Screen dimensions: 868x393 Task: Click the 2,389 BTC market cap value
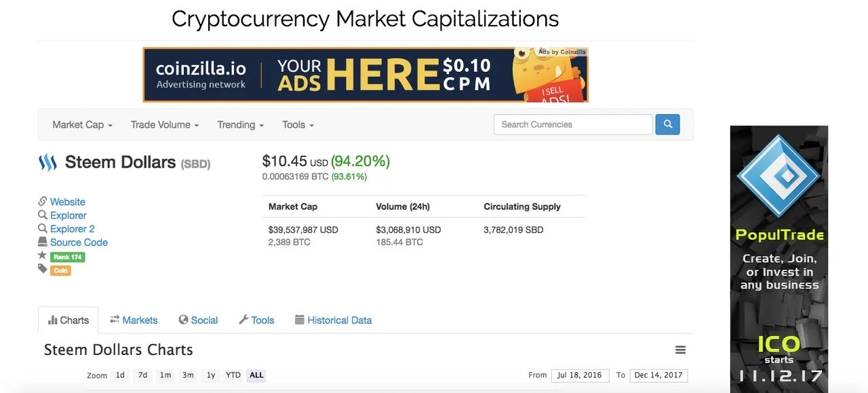tap(290, 242)
